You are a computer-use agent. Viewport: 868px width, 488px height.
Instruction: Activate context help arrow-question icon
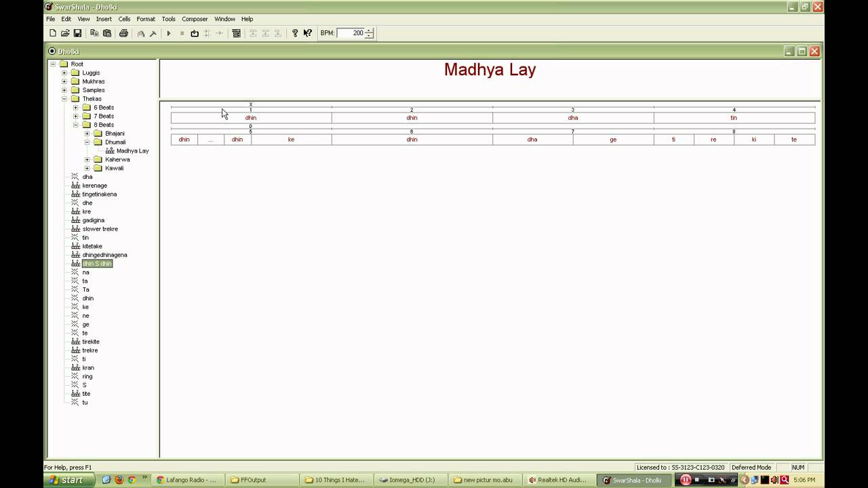point(308,33)
